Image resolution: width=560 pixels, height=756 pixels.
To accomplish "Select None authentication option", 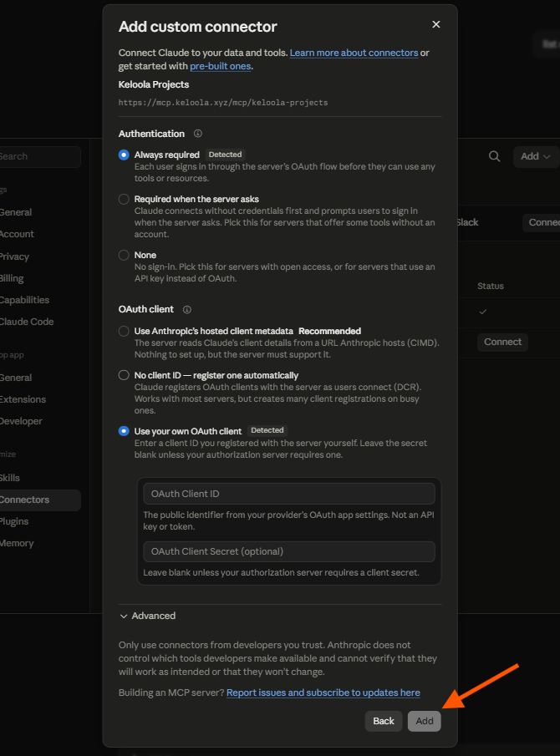I will [x=124, y=255].
